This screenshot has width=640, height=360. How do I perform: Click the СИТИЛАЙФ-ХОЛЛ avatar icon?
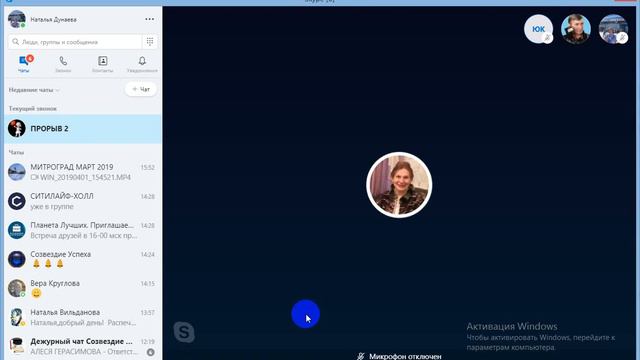pos(17,201)
